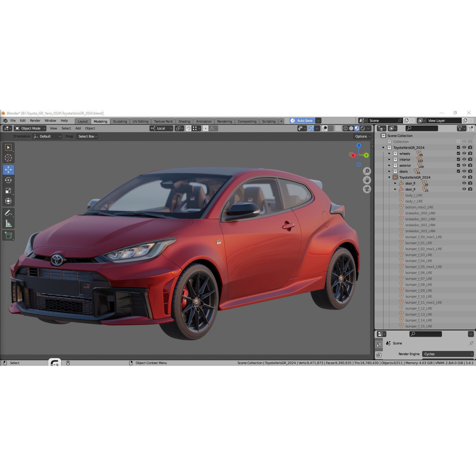
Task: Toggle show overlays button
Action: [x=325, y=128]
